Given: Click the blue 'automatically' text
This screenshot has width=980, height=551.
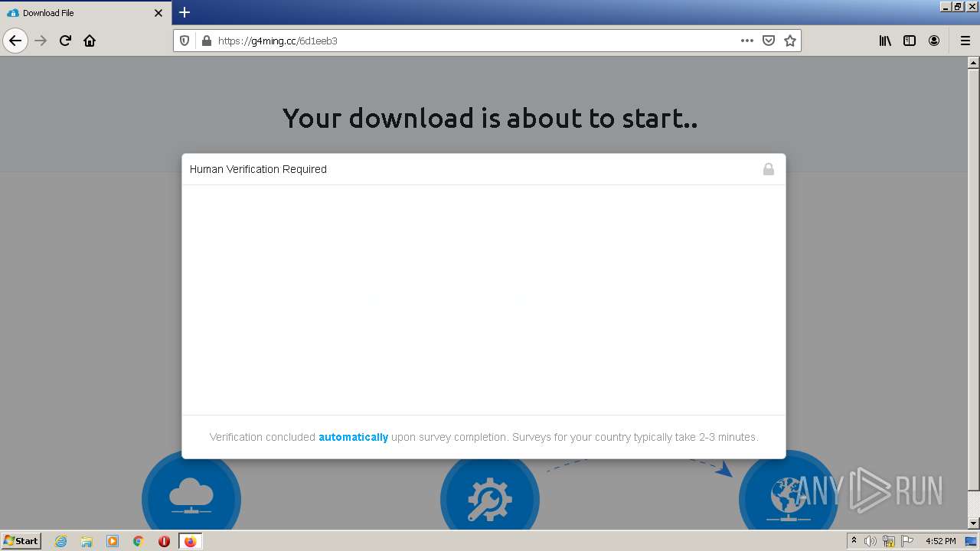Looking at the screenshot, I should tap(353, 437).
